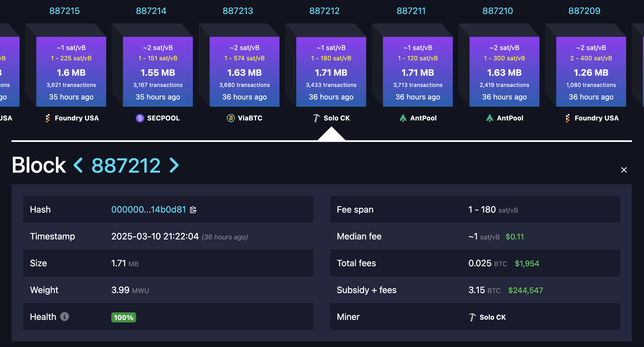Click the Foundry USA label under block 887209

point(596,118)
